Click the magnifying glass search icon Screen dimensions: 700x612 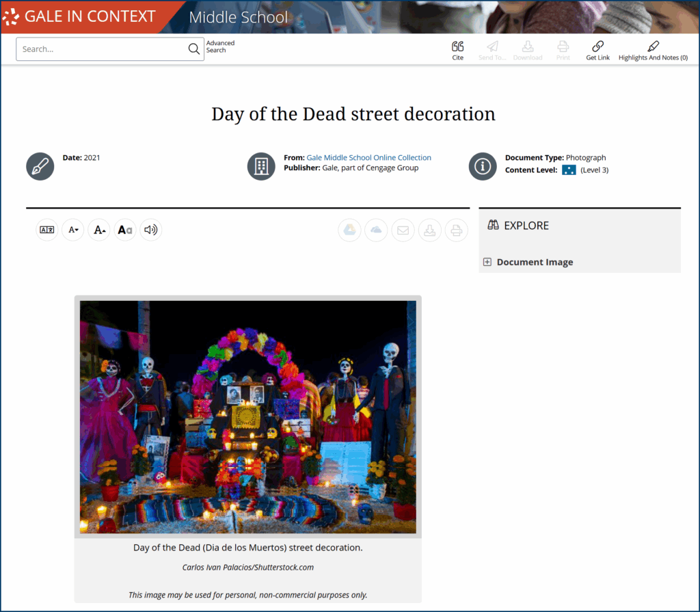194,49
